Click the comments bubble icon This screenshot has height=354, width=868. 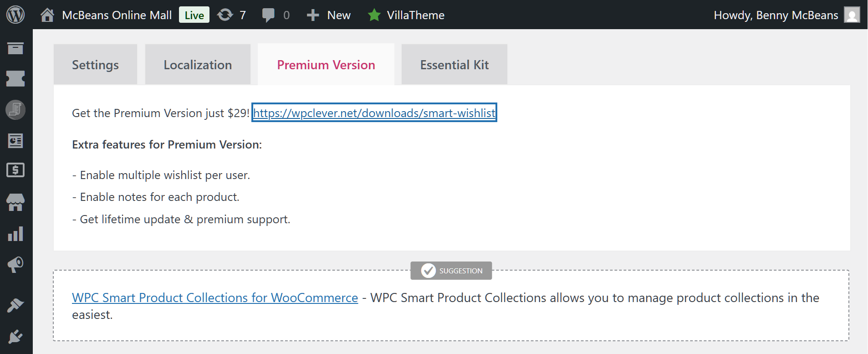click(x=268, y=15)
